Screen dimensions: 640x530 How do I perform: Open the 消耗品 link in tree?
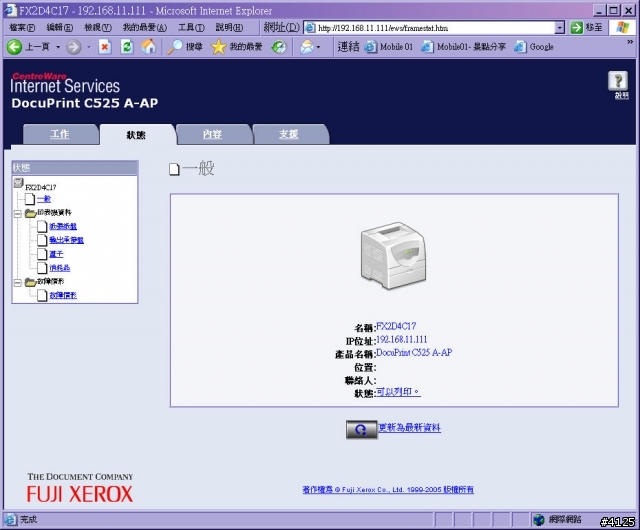pos(60,268)
